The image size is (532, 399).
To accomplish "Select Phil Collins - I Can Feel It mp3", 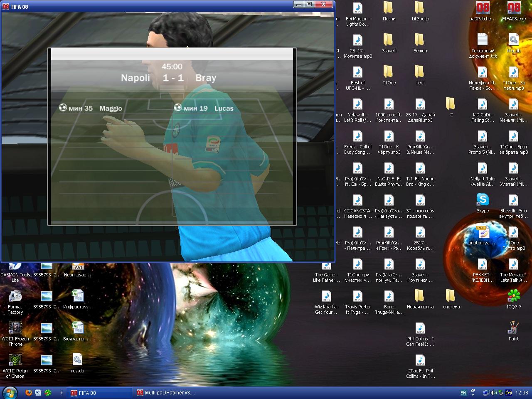I will click(x=420, y=334).
